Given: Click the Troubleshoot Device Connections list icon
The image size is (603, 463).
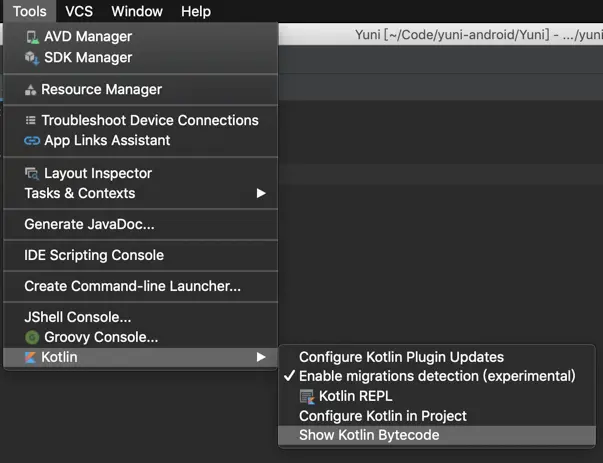Looking at the screenshot, I should 31,121.
